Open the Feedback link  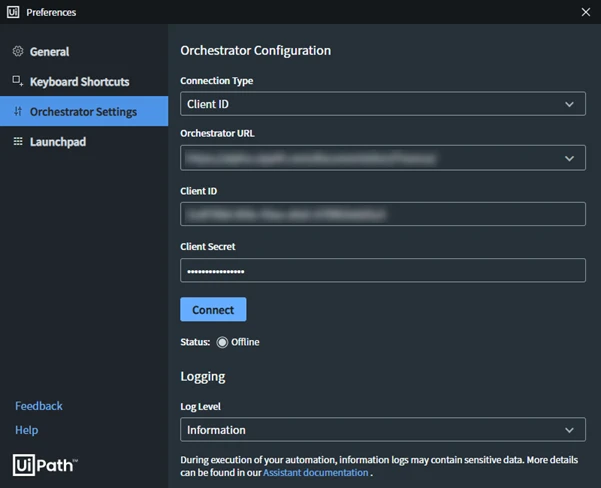tap(39, 406)
